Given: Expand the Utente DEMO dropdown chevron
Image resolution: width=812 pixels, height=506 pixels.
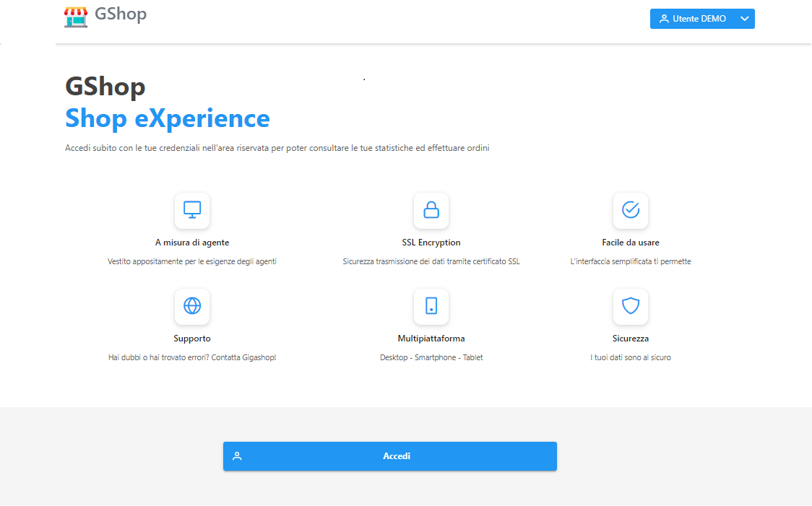Looking at the screenshot, I should [x=745, y=19].
